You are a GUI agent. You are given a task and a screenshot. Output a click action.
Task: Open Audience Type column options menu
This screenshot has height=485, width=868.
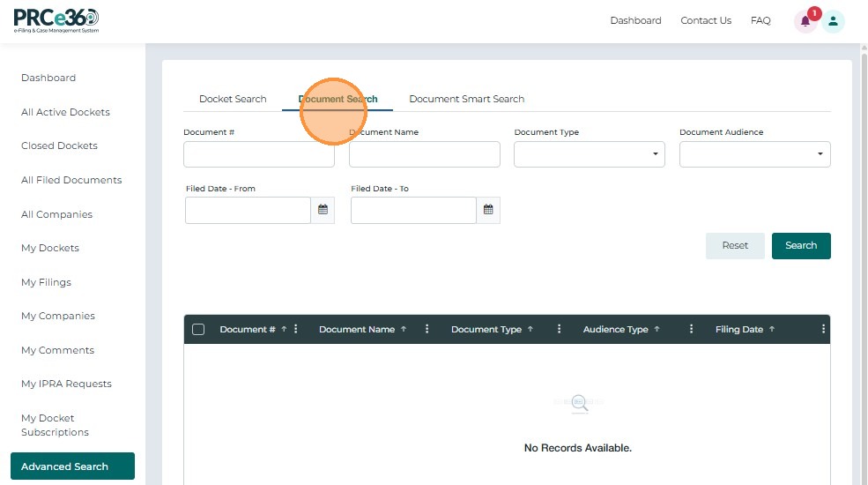pyautogui.click(x=691, y=329)
